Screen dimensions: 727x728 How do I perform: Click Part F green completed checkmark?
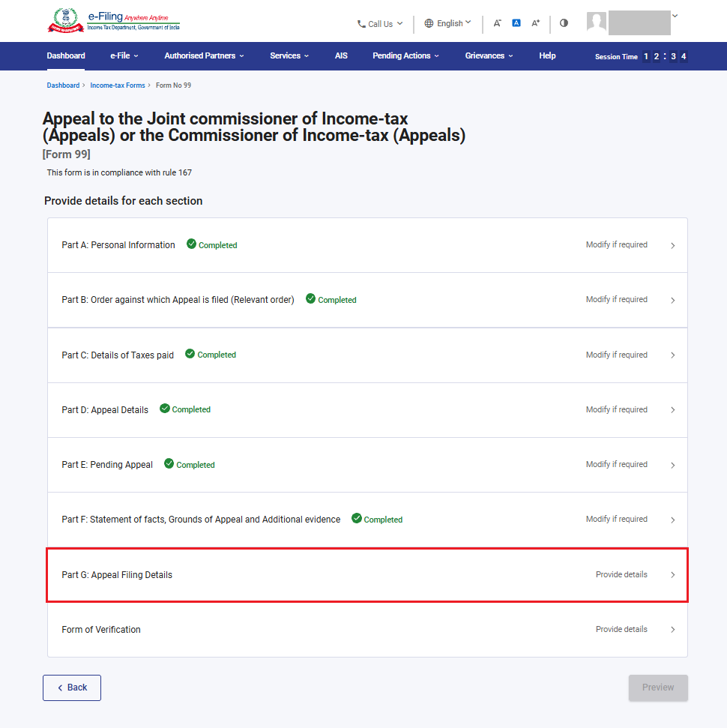pyautogui.click(x=357, y=518)
